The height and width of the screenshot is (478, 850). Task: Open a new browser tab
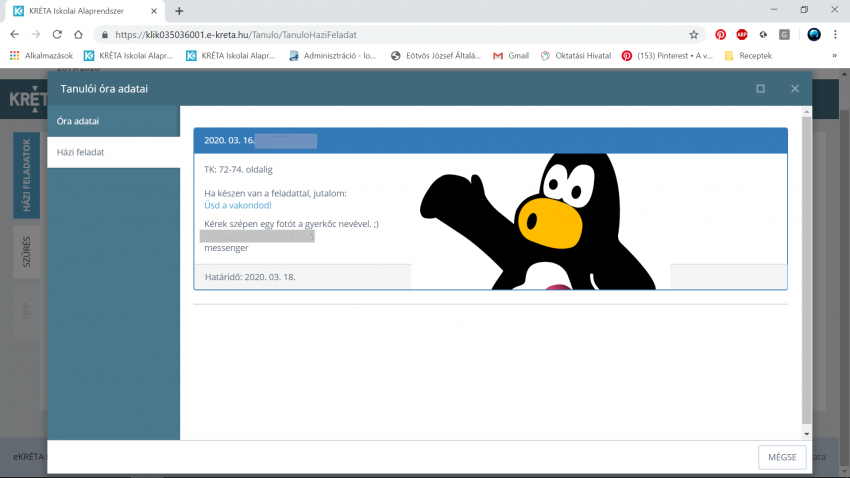(x=179, y=11)
